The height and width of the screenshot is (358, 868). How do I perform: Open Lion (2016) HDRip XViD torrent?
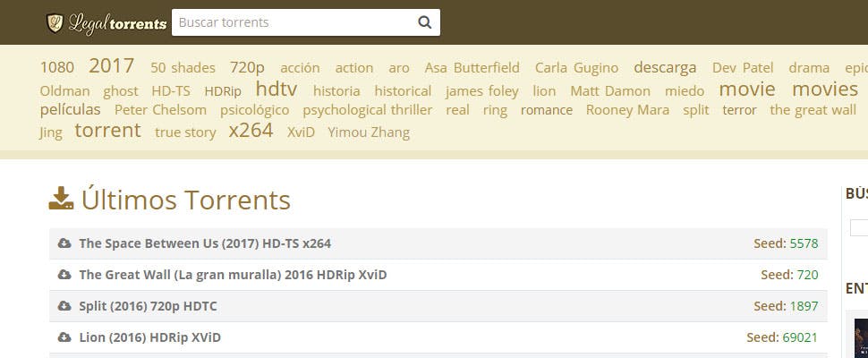(x=149, y=337)
